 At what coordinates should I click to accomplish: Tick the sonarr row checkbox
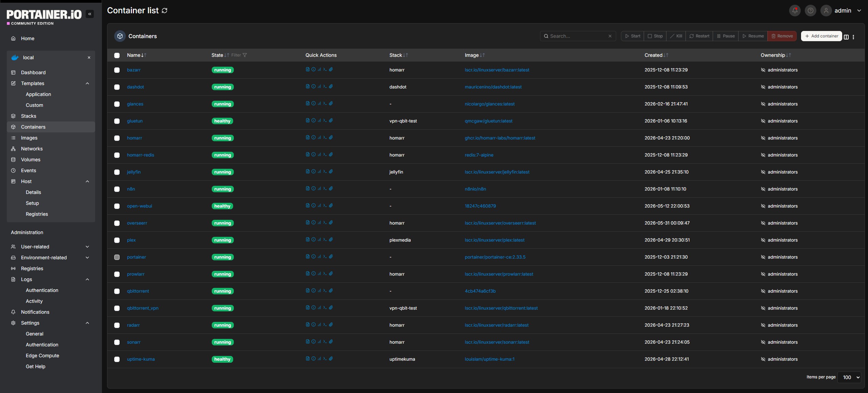pos(117,342)
